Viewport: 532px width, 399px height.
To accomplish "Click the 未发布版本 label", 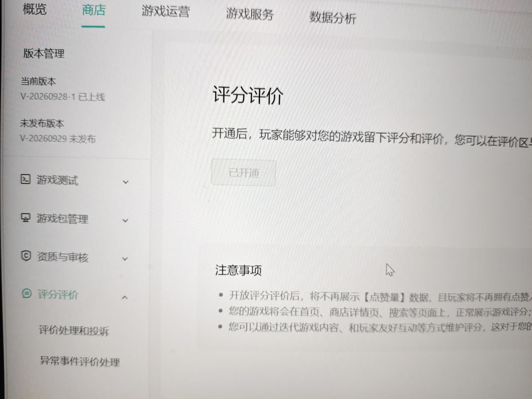I will tap(42, 123).
